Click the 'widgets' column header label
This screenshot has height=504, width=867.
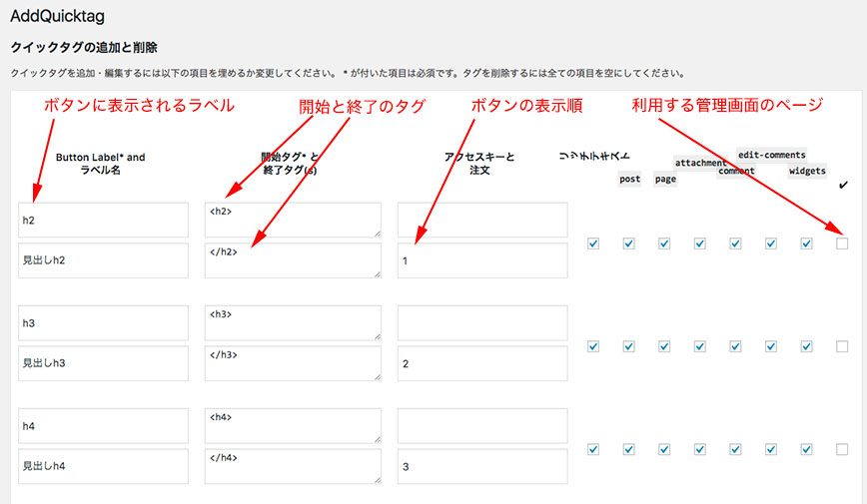click(807, 171)
